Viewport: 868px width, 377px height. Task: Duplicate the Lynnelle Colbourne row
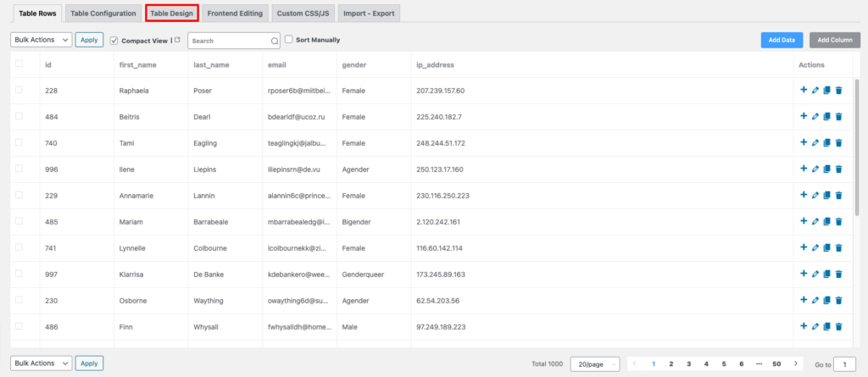[x=827, y=248]
